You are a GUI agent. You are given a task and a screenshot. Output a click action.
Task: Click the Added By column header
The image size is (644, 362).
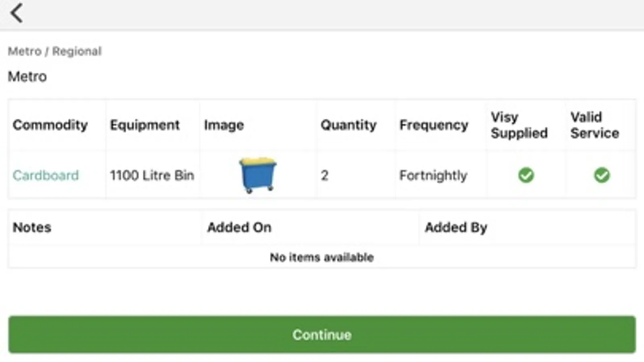[x=456, y=227]
